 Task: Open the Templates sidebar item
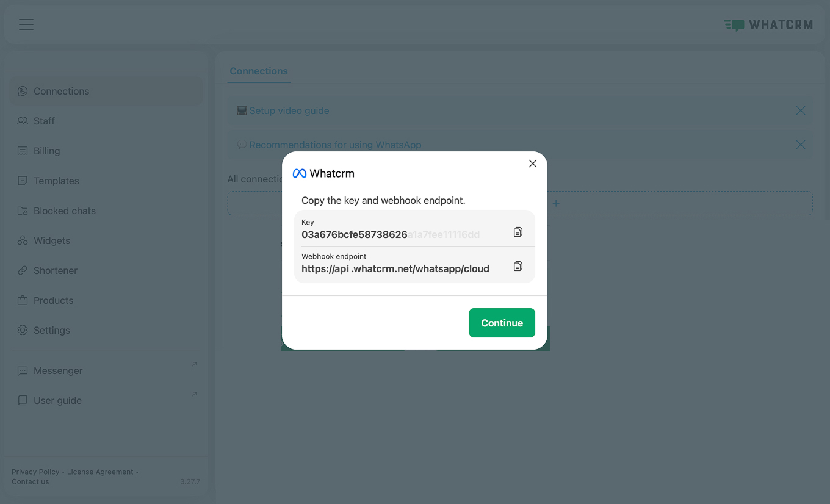click(56, 181)
